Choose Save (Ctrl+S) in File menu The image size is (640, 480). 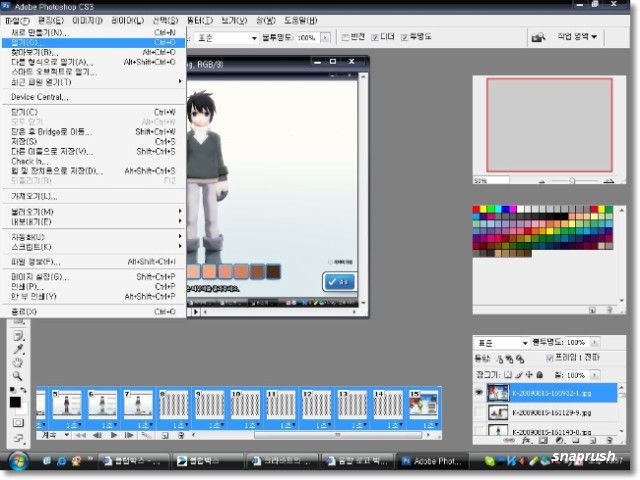click(x=93, y=142)
